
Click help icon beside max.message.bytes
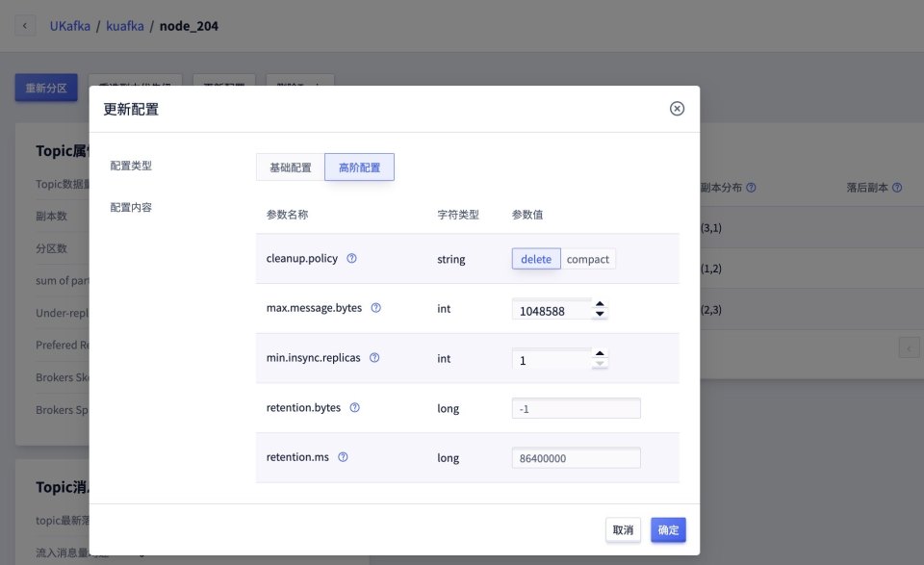tap(376, 309)
